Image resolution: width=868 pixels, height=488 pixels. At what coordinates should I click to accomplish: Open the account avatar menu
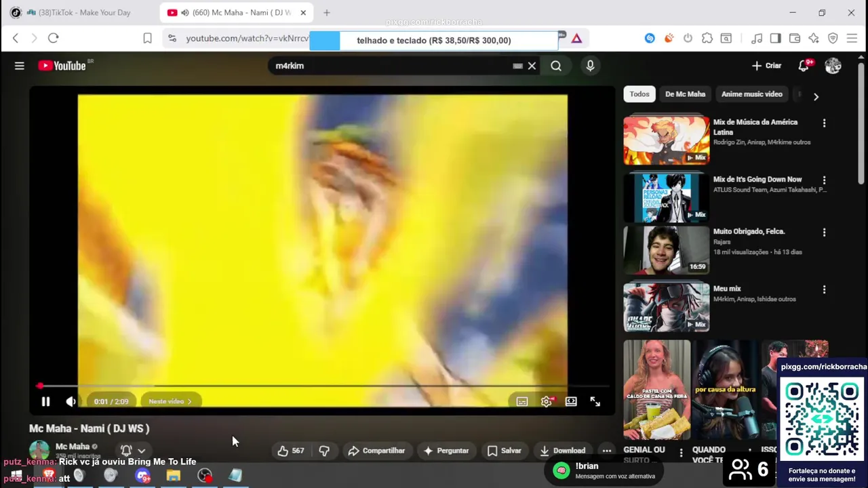click(x=833, y=66)
